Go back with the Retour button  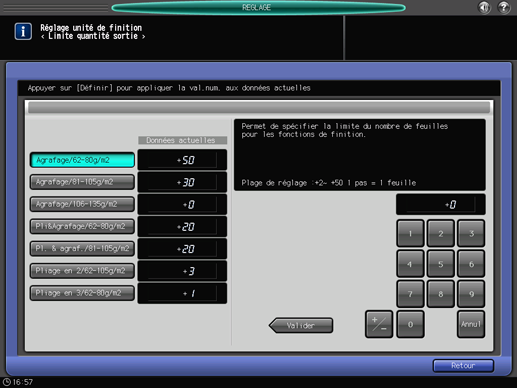pyautogui.click(x=463, y=366)
